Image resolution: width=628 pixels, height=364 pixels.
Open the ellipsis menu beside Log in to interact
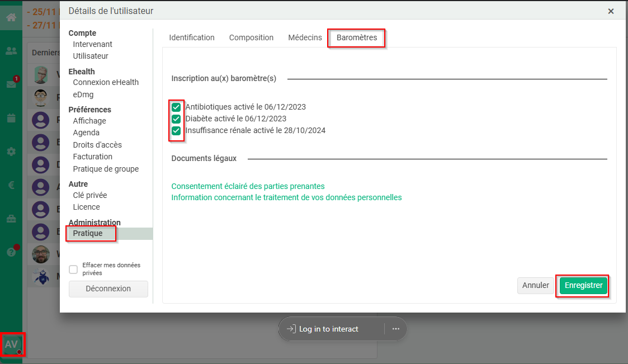tap(396, 329)
